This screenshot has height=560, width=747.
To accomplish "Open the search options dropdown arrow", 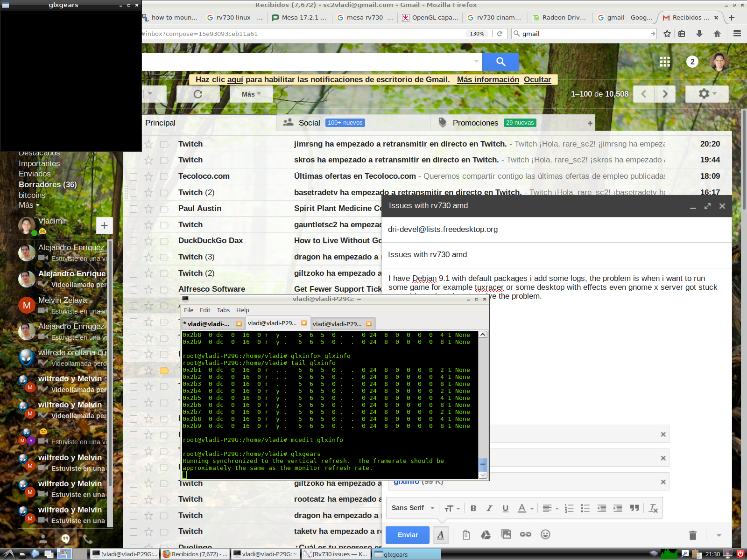I will (x=476, y=61).
